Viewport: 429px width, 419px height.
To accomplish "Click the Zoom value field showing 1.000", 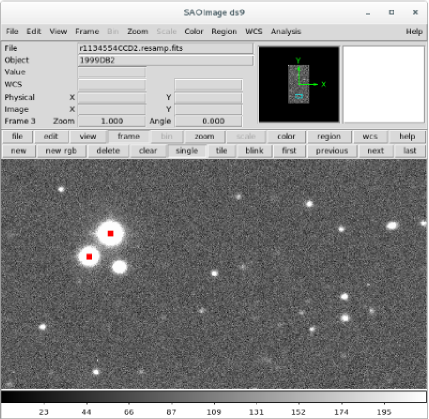I will (112, 121).
